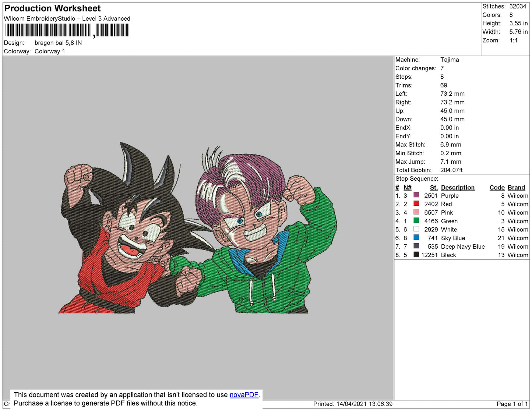The height and width of the screenshot is (411, 532).
Task: Select the Purple color swatch
Action: 416,195
